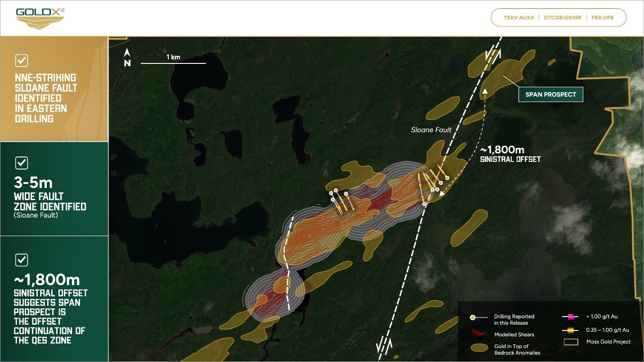Select the TSXV:AUXX ticker

point(518,18)
